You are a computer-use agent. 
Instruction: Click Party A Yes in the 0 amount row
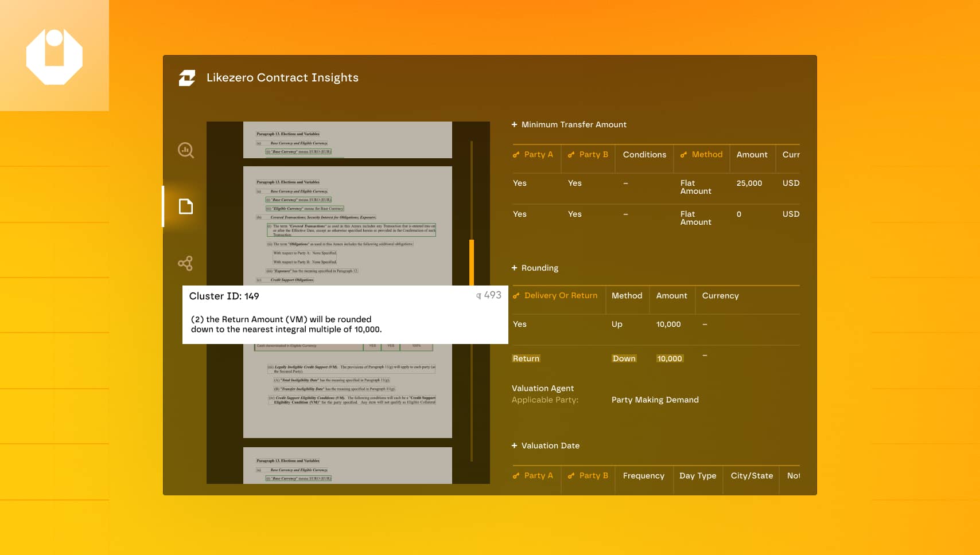(519, 214)
